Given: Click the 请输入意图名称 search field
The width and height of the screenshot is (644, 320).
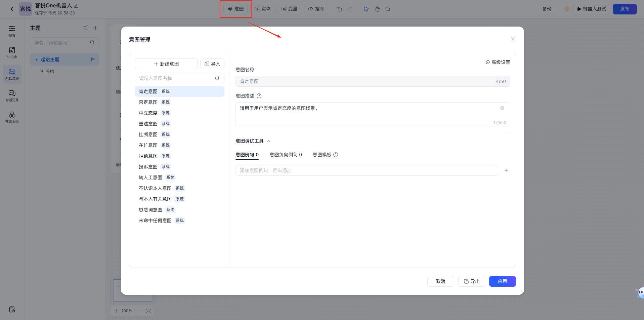Looking at the screenshot, I should 175,78.
